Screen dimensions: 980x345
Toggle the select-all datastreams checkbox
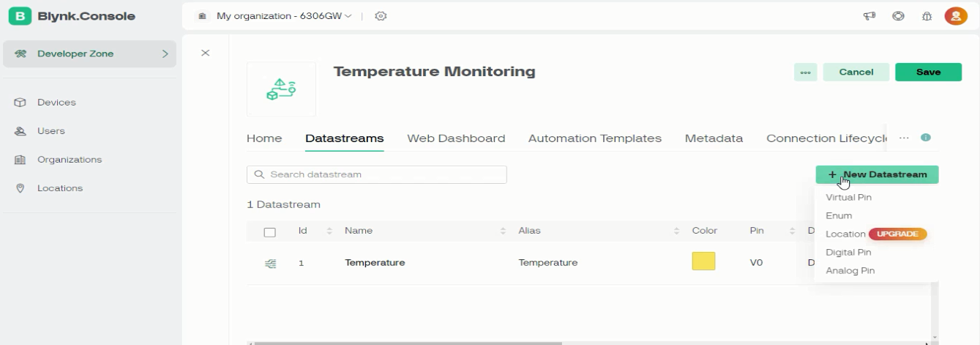tap(269, 232)
